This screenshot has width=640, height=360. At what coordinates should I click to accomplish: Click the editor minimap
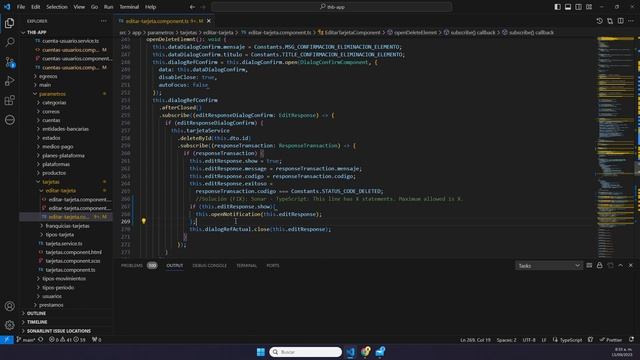pos(616,147)
